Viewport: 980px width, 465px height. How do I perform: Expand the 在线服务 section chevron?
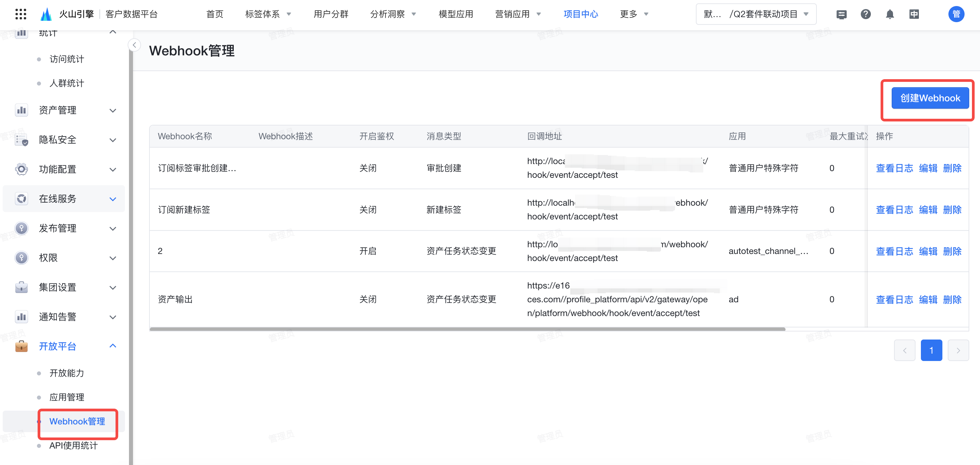pos(113,199)
